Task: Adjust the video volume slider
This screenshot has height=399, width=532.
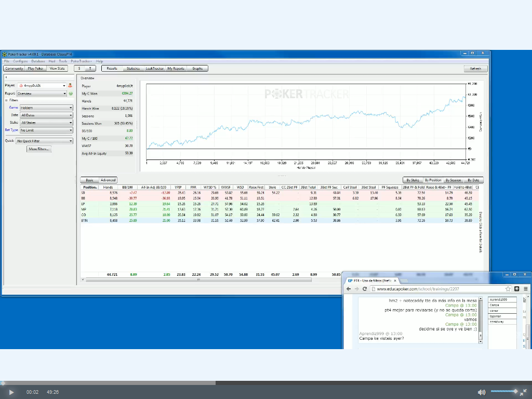Action: coord(504,392)
